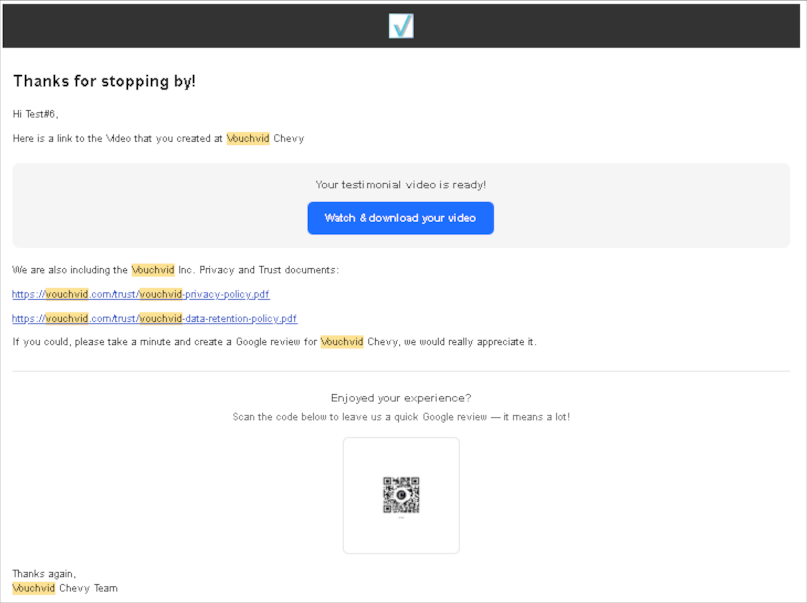Click the 'Hi Test#6,' greeting text
This screenshot has height=603, width=807.
(36, 114)
